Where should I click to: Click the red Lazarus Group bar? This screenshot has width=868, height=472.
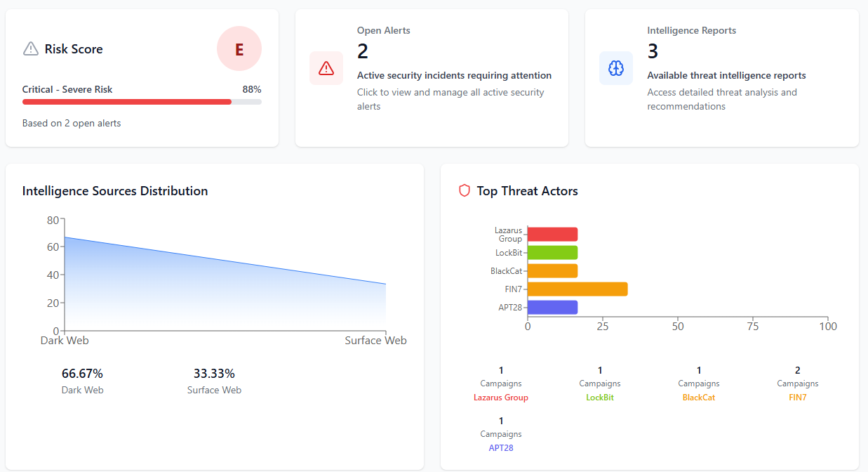[x=552, y=234]
